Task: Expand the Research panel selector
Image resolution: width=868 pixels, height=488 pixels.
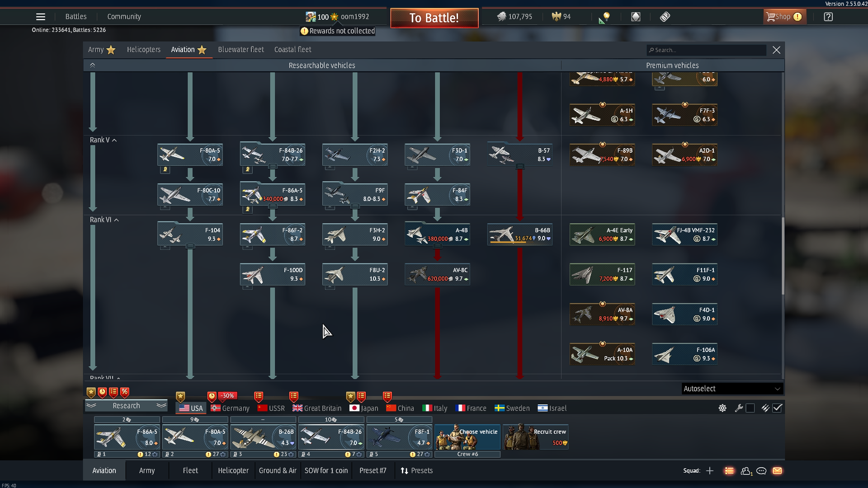Action: (x=126, y=406)
